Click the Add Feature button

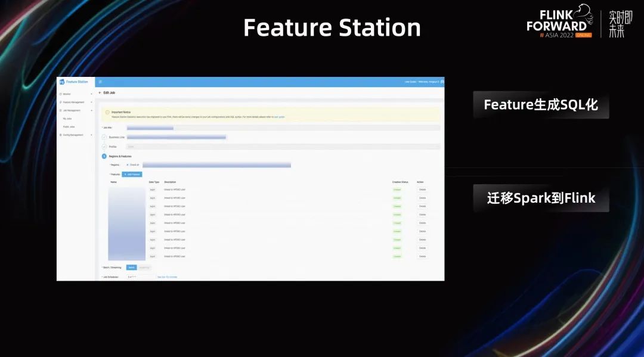click(x=132, y=175)
